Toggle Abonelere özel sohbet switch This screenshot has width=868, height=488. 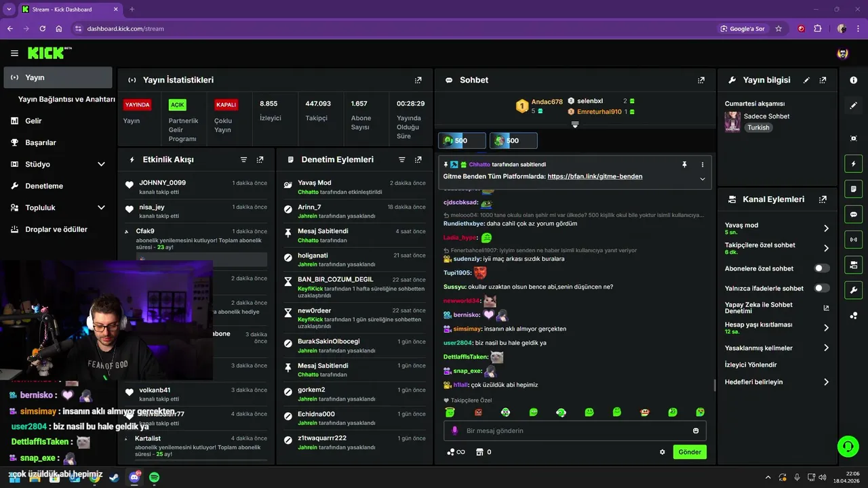822,268
